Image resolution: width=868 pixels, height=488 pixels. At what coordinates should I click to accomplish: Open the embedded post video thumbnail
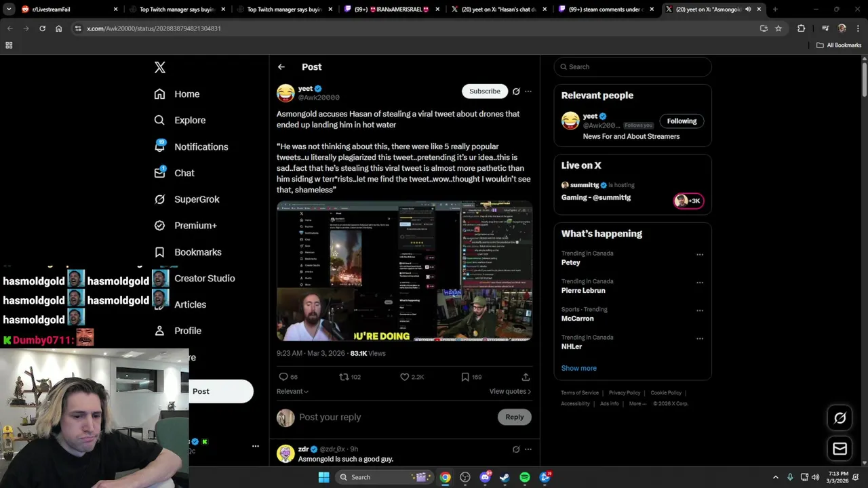point(404,271)
